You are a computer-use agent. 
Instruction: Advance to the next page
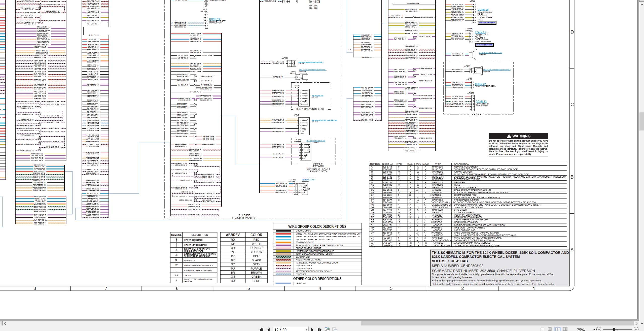click(312, 329)
